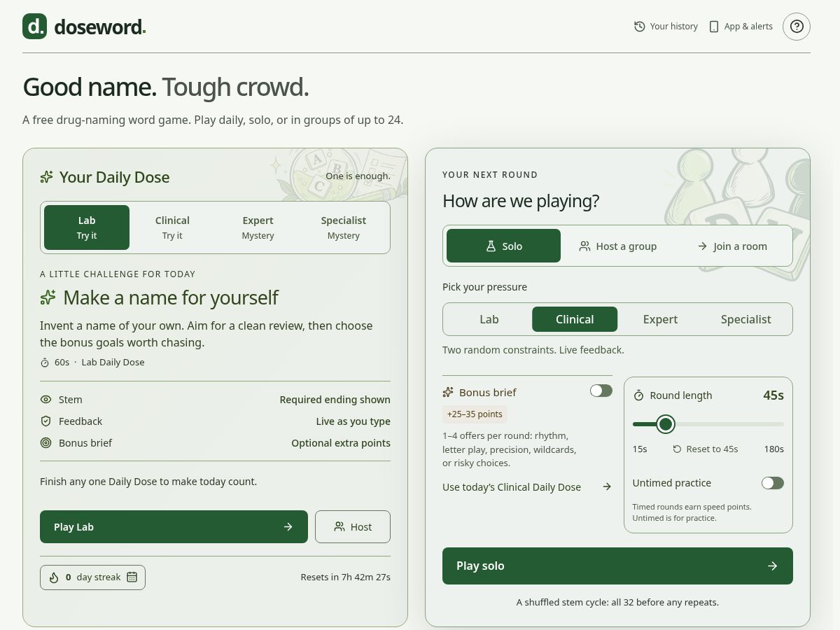Click the flame icon in day streak

pos(54,577)
